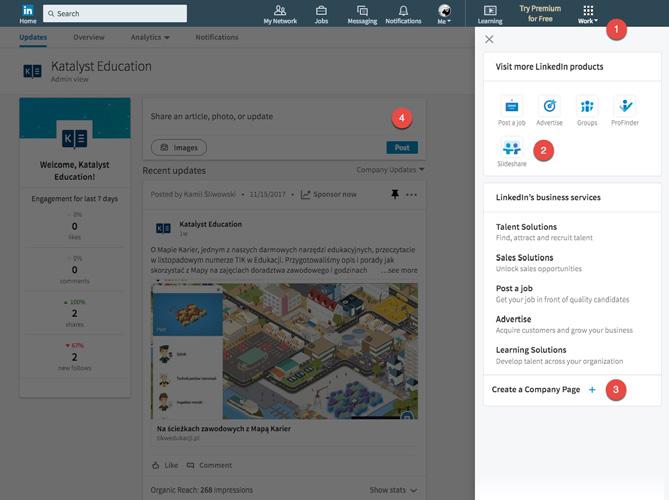669x500 pixels.
Task: Switch to the Updates tab
Action: (33, 37)
